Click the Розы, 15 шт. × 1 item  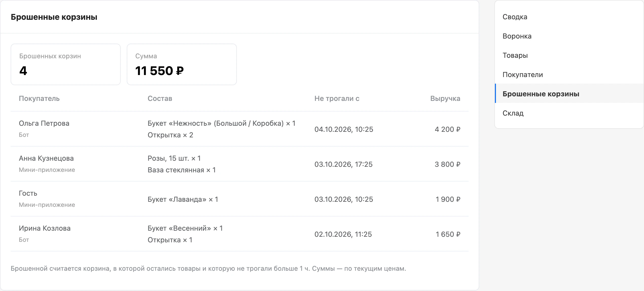point(174,158)
